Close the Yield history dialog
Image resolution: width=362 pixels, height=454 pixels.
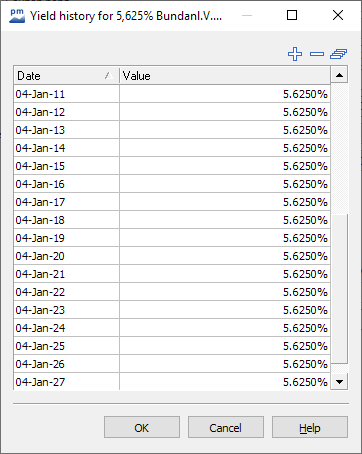click(338, 15)
